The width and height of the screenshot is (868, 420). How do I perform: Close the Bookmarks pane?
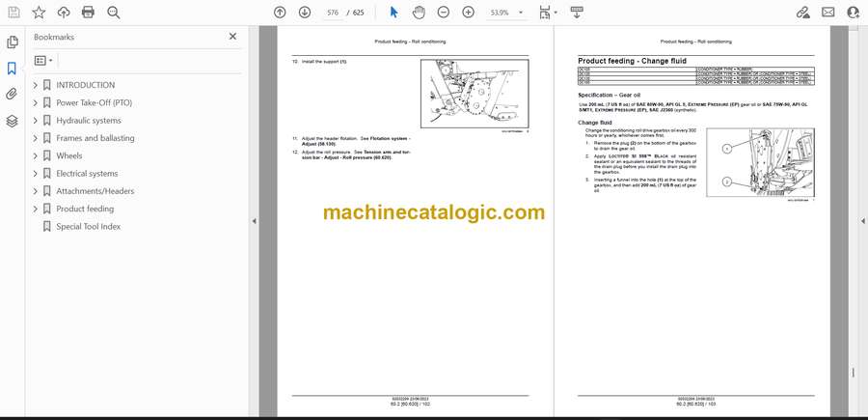click(232, 37)
